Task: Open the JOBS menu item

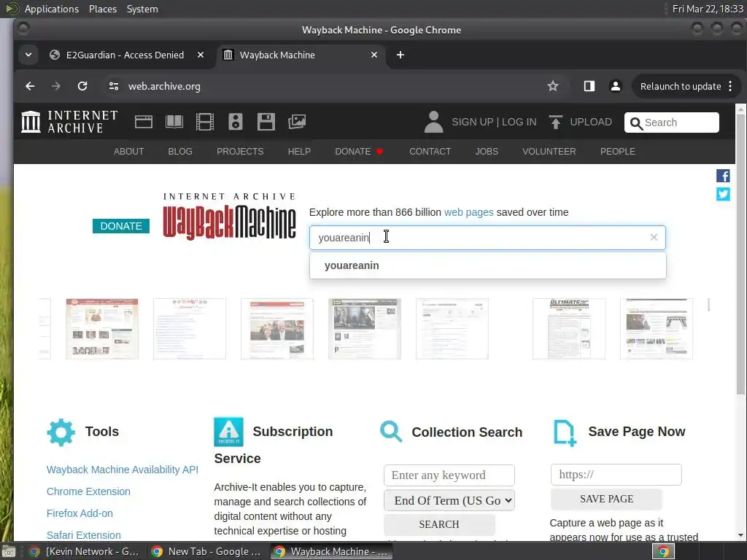Action: pyautogui.click(x=487, y=152)
